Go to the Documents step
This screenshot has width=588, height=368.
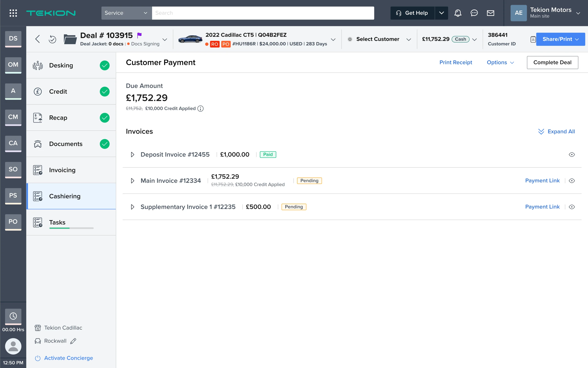pyautogui.click(x=71, y=144)
